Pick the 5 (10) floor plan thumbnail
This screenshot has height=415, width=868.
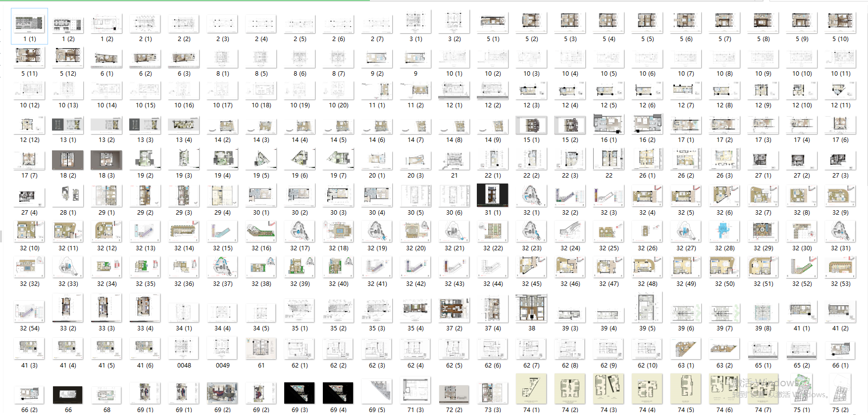coord(840,22)
